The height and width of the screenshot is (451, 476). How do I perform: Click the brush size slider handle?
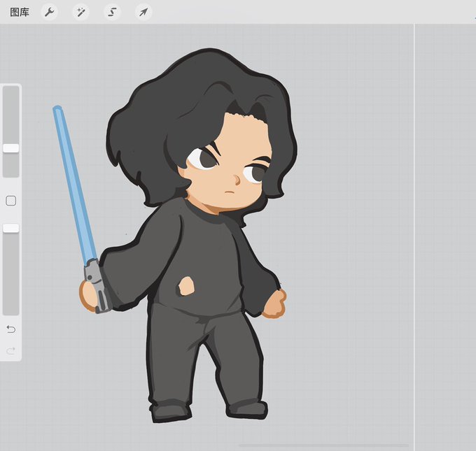pyautogui.click(x=11, y=148)
